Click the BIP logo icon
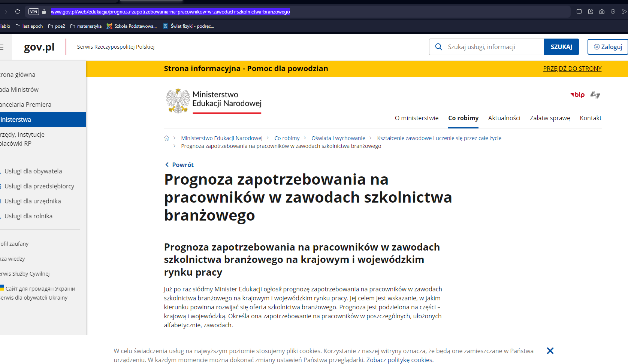 (577, 95)
